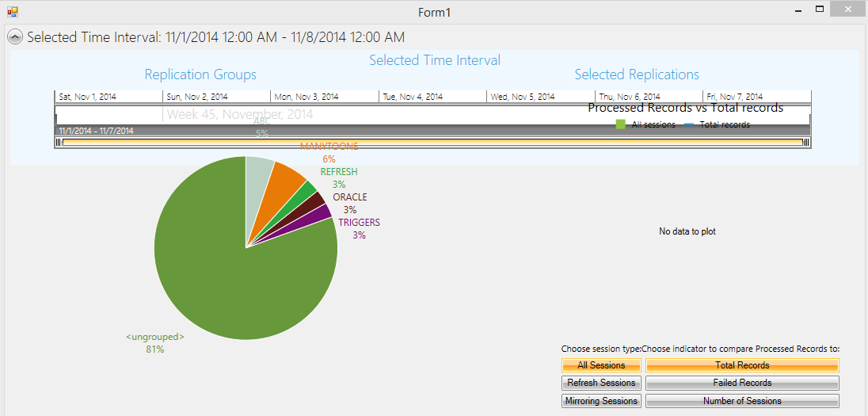Viewport: 868px width, 416px height.
Task: Click the Processed Records vs Total records title
Action: 685,108
